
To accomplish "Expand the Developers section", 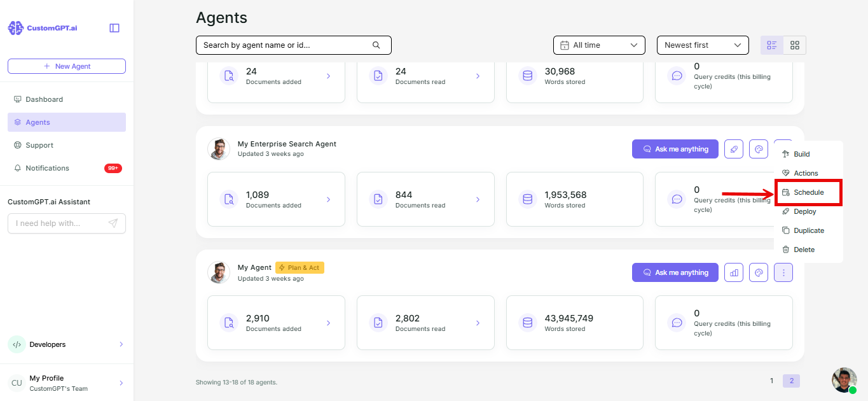I will [67, 344].
